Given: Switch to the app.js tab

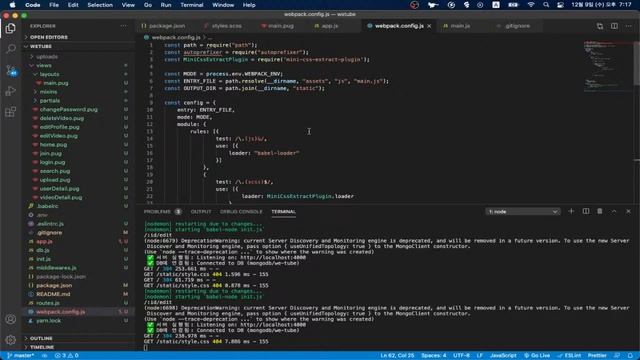Looking at the screenshot, I should (x=329, y=26).
